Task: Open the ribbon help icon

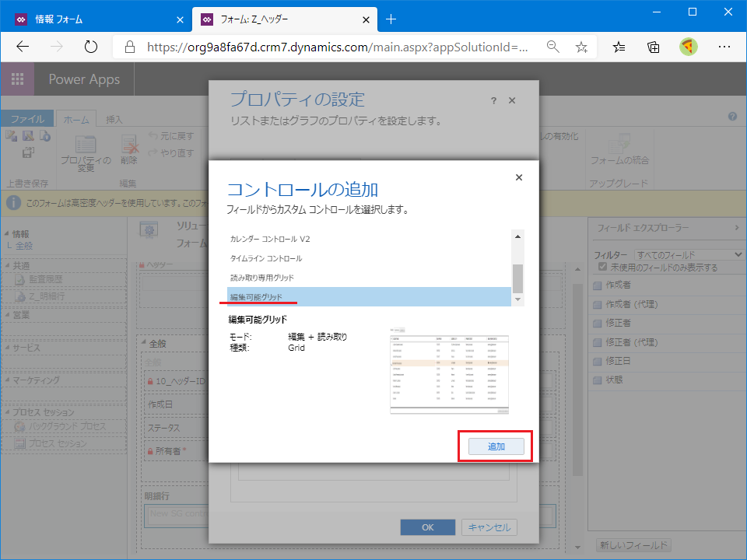Action: [x=732, y=116]
